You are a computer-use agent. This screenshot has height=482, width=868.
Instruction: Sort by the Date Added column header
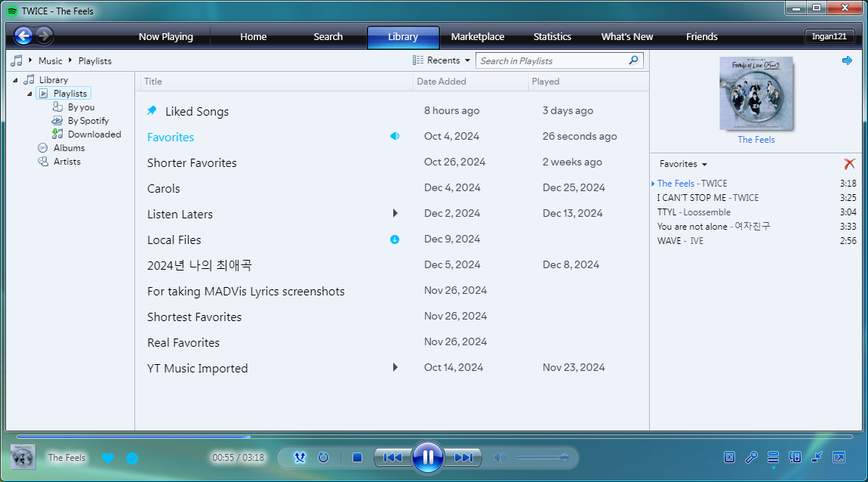point(442,82)
